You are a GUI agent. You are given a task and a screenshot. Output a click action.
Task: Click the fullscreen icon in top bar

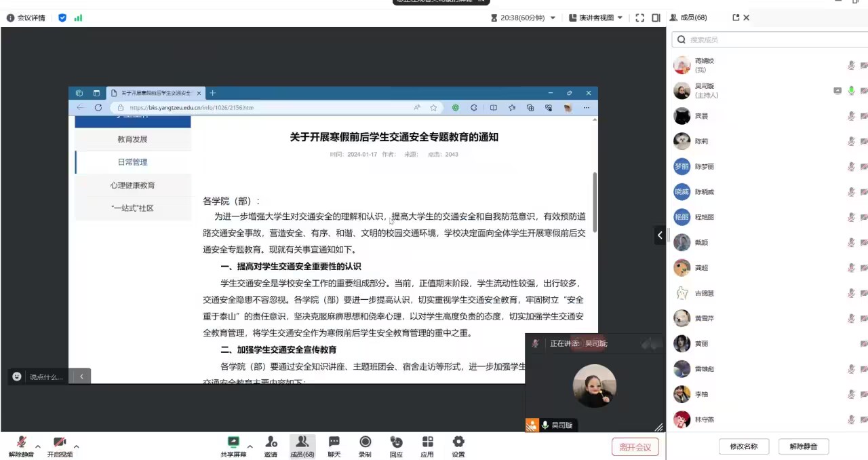[x=639, y=18]
